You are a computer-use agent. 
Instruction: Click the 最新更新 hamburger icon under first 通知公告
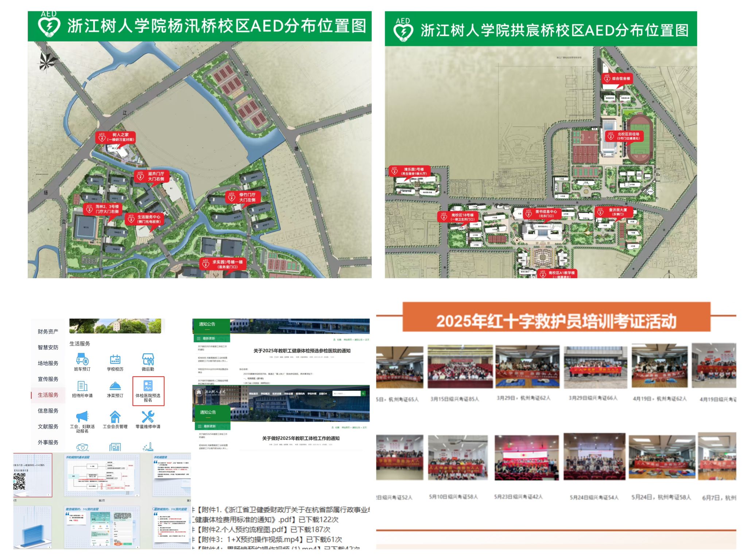[199, 339]
